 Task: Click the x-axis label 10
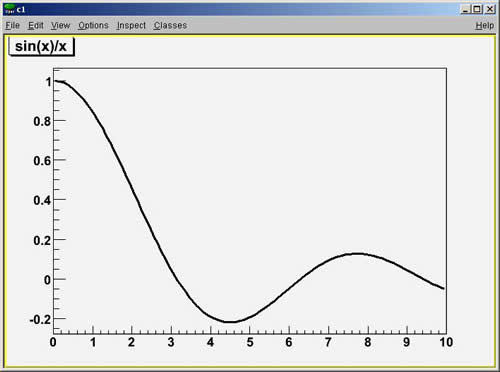click(446, 342)
